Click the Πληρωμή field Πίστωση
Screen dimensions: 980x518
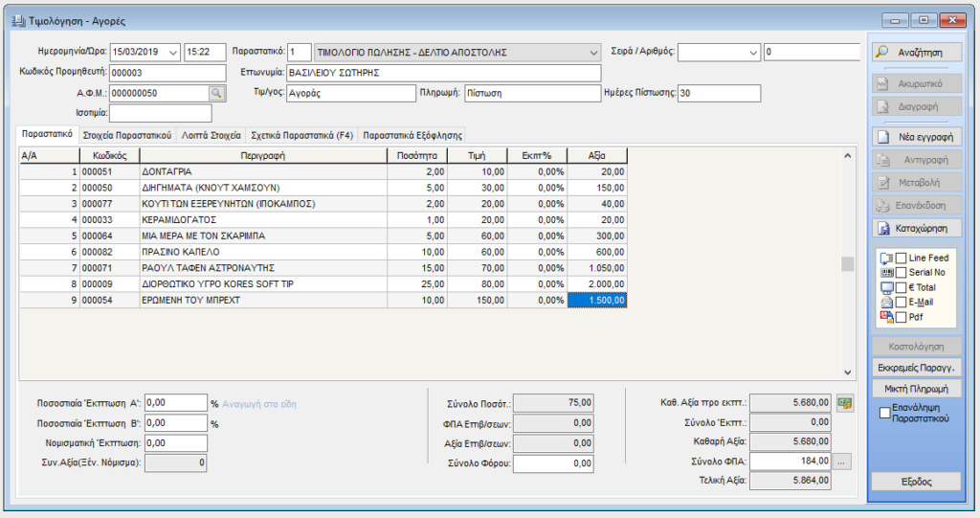(x=532, y=93)
